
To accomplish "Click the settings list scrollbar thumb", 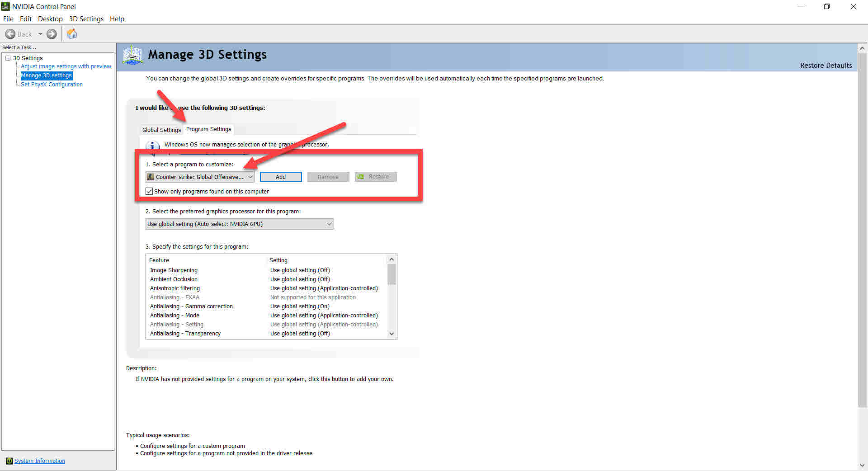I will pyautogui.click(x=392, y=274).
